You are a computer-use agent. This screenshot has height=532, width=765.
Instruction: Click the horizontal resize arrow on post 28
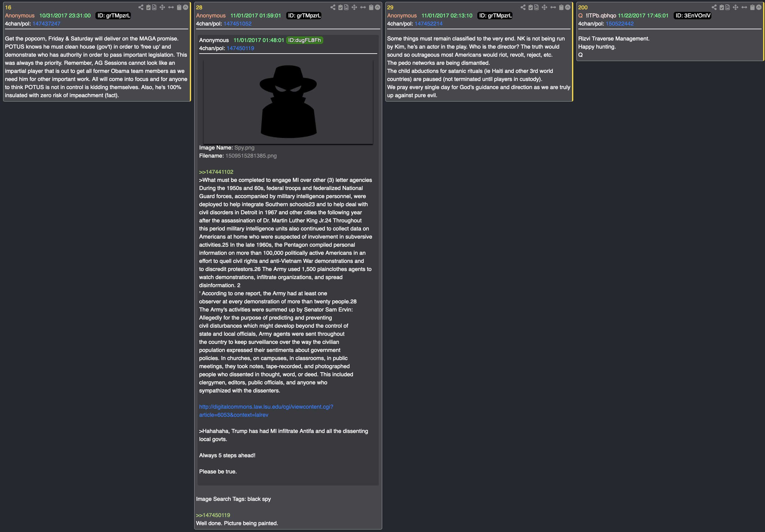(x=363, y=7)
